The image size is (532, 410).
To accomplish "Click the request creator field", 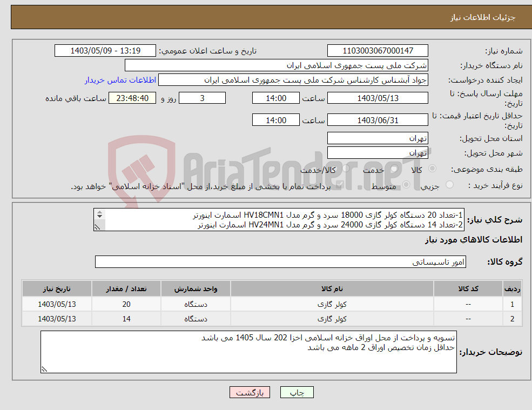I will (x=293, y=80).
